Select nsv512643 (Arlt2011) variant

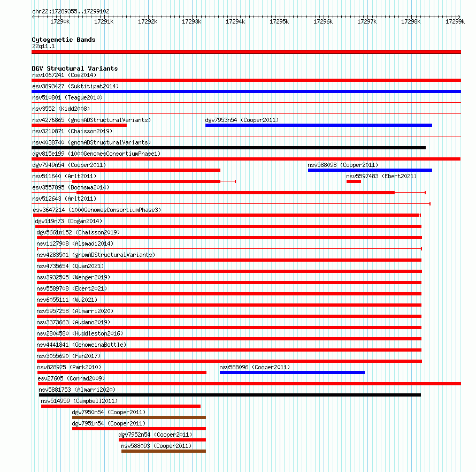(64, 199)
